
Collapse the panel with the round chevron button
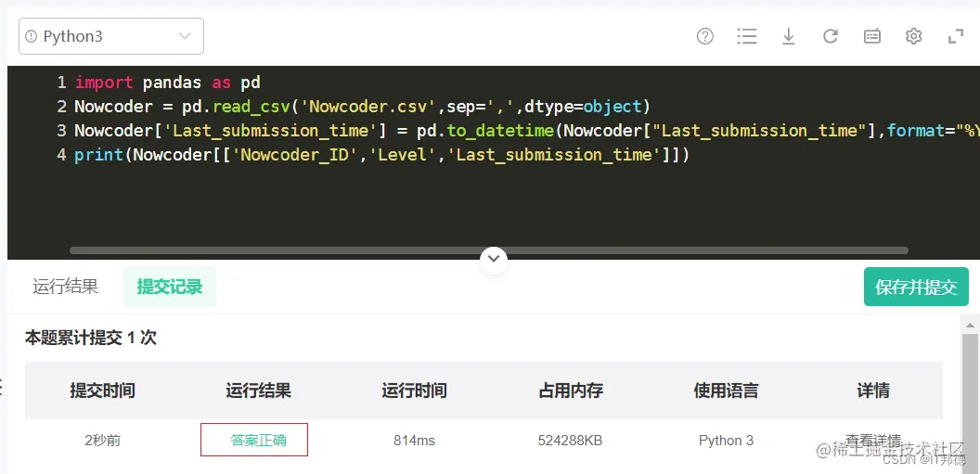pyautogui.click(x=494, y=258)
